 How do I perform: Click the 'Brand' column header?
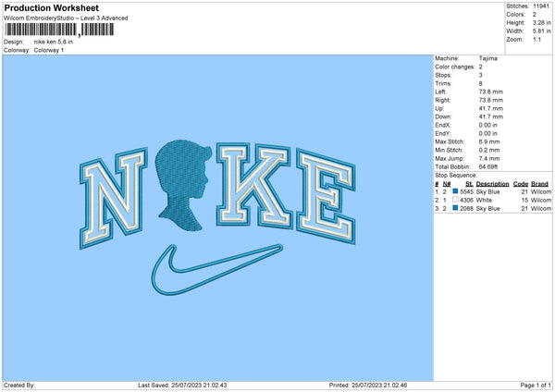pos(540,184)
